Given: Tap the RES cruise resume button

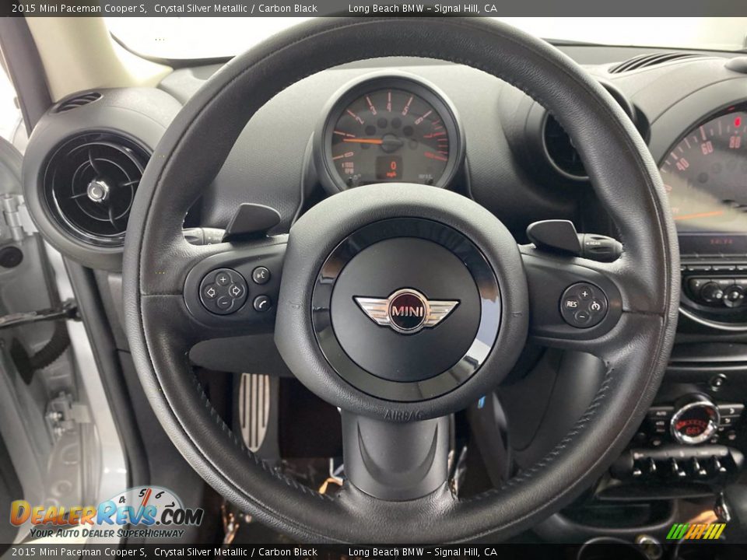Looking at the screenshot, I should click(x=572, y=304).
